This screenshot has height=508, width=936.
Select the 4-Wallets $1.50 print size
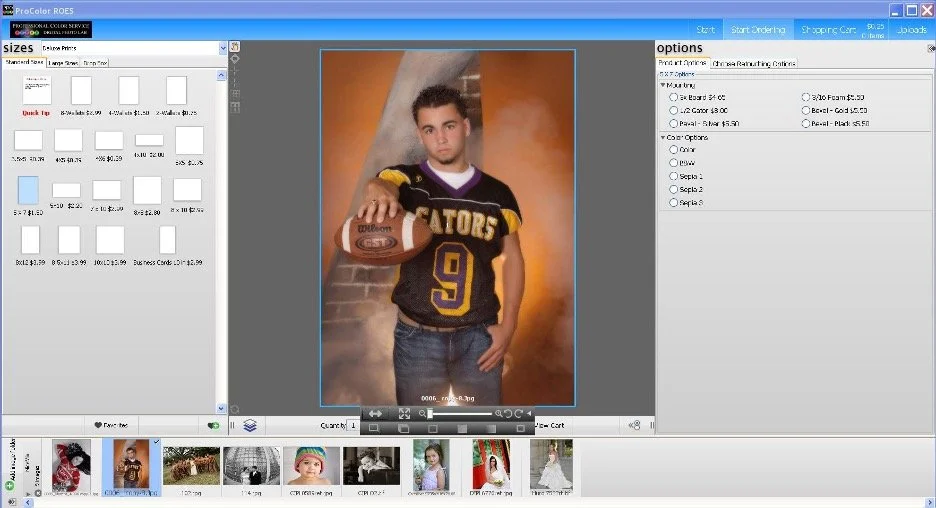coord(128,90)
